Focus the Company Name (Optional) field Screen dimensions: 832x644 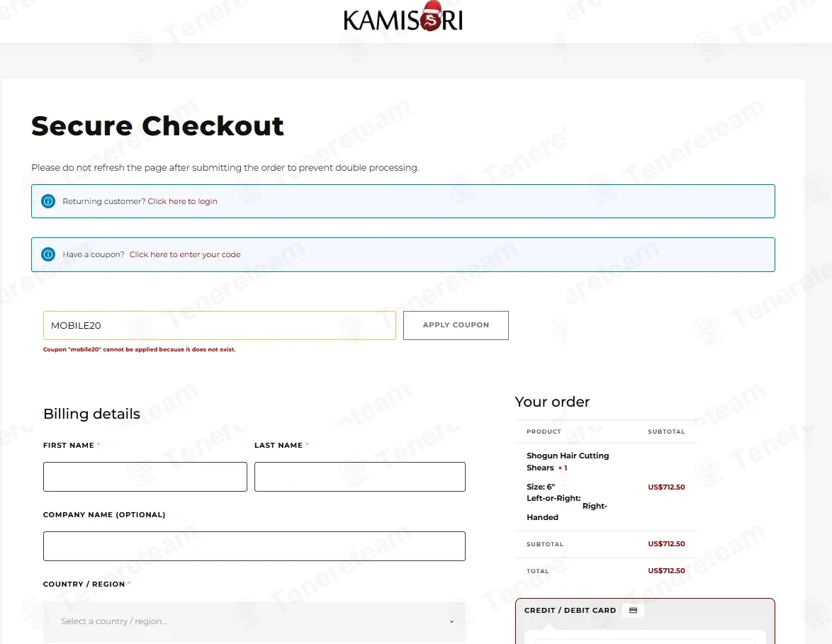(254, 546)
